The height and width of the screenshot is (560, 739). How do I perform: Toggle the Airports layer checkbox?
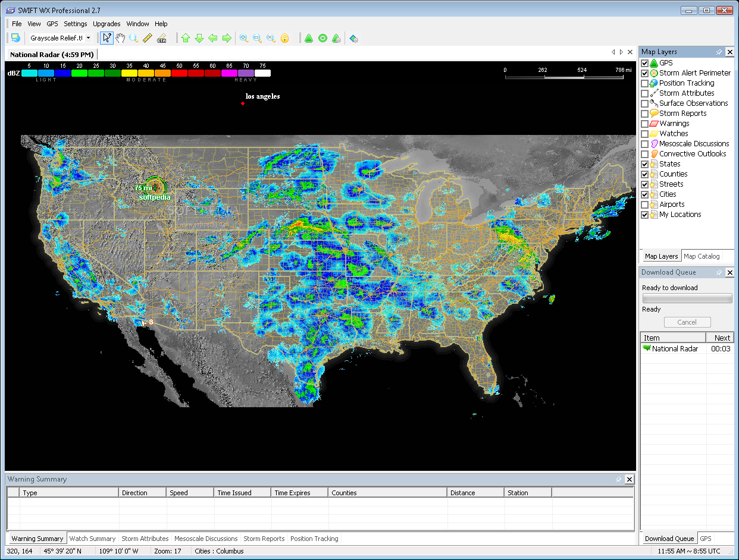[x=645, y=205]
